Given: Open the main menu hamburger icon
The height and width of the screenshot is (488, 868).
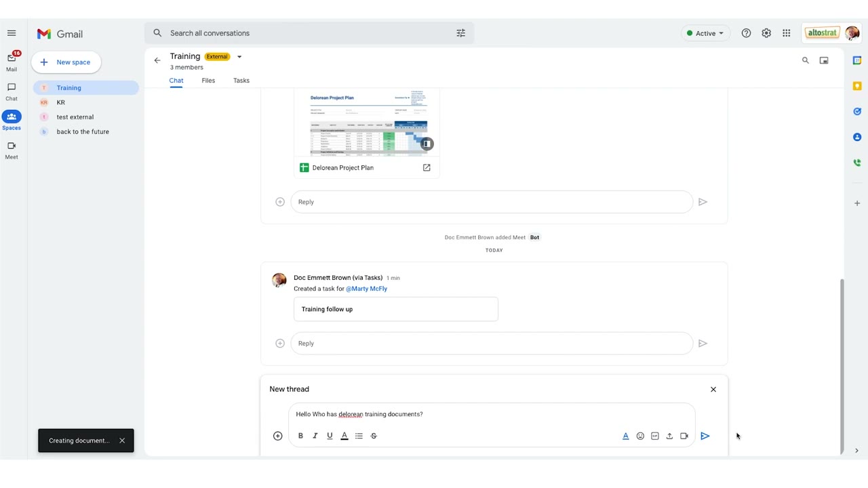Looking at the screenshot, I should point(12,33).
